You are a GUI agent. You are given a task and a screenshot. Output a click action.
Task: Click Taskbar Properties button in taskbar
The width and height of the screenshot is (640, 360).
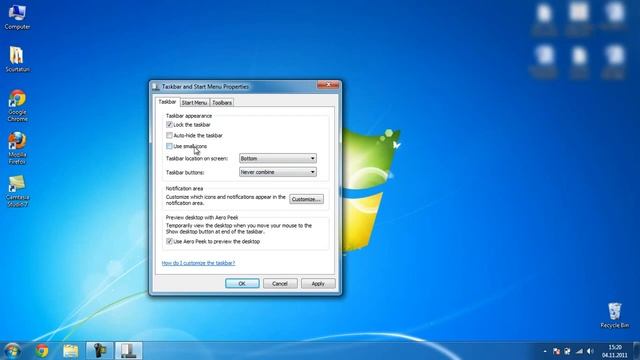[x=129, y=351]
